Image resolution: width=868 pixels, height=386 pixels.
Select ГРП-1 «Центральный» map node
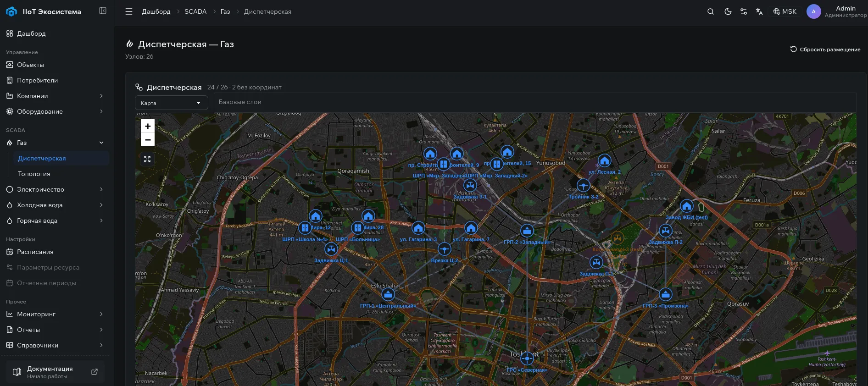pyautogui.click(x=388, y=294)
